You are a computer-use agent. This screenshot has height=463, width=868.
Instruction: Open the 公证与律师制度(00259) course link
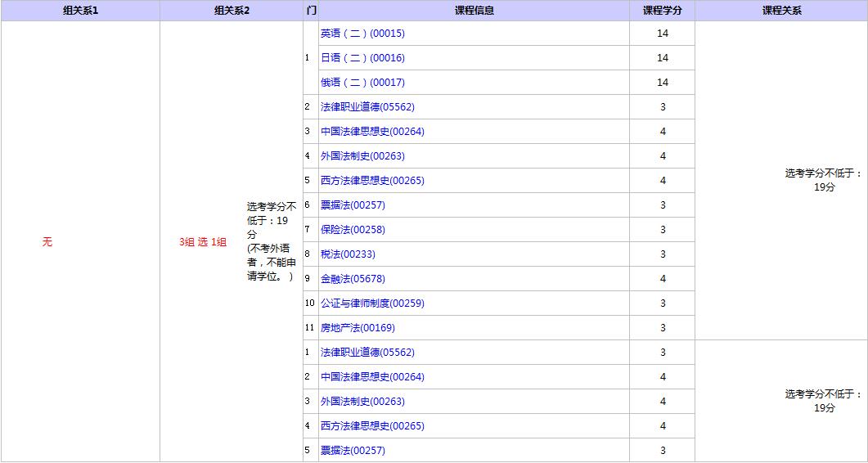pos(372,303)
